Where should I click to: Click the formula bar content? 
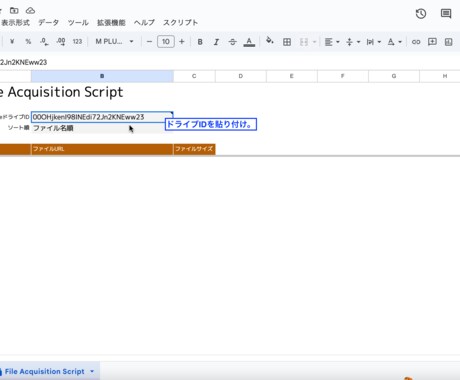(23, 62)
